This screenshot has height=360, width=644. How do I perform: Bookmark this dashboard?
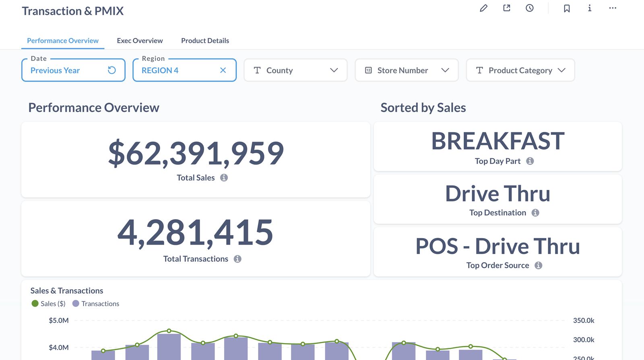567,8
